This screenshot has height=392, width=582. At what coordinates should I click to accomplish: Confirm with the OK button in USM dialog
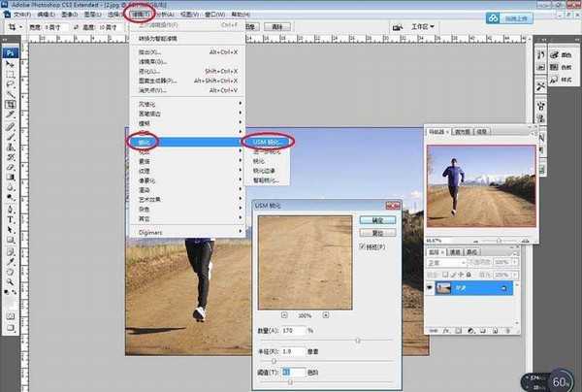tap(377, 220)
